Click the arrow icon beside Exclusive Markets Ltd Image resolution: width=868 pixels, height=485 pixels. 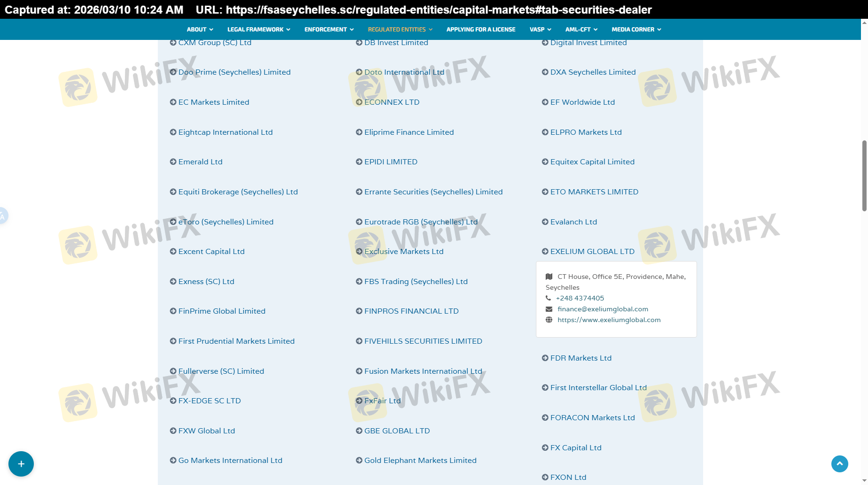click(359, 252)
